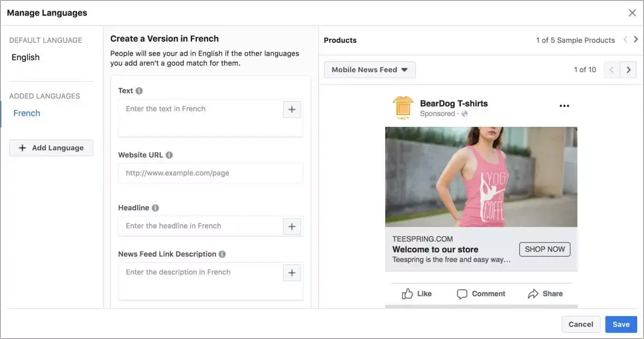Click plus button in the description field
The image size is (644, 339).
(x=292, y=273)
